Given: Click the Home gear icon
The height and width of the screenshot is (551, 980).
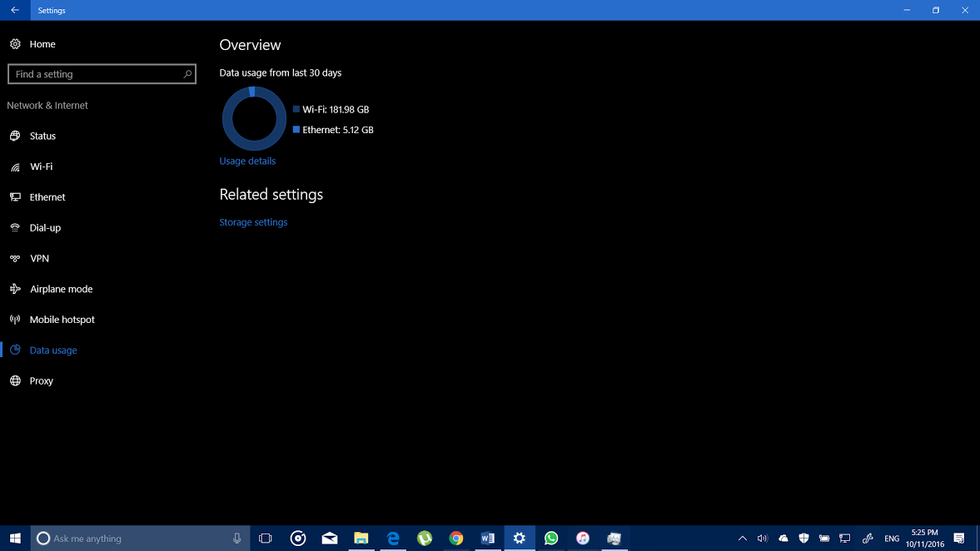Looking at the screenshot, I should coord(15,44).
